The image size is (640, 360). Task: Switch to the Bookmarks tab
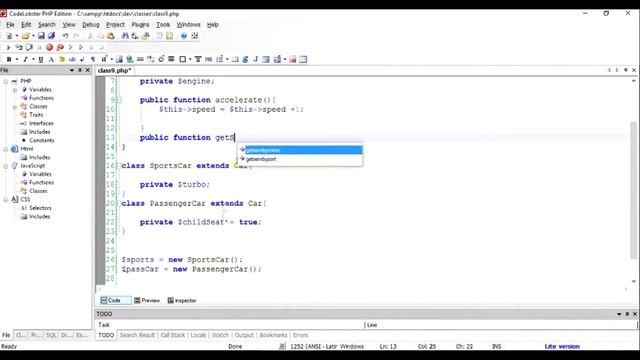tap(273, 335)
